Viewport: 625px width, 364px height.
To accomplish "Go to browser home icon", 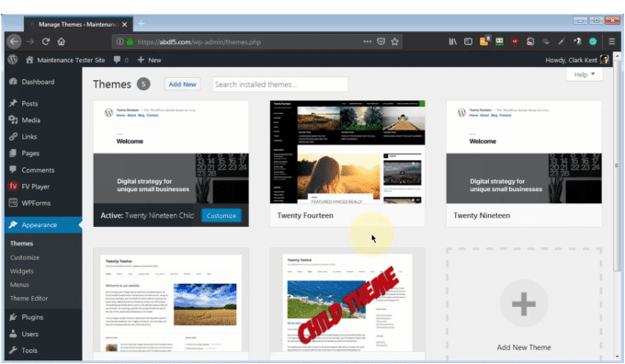I will [61, 41].
